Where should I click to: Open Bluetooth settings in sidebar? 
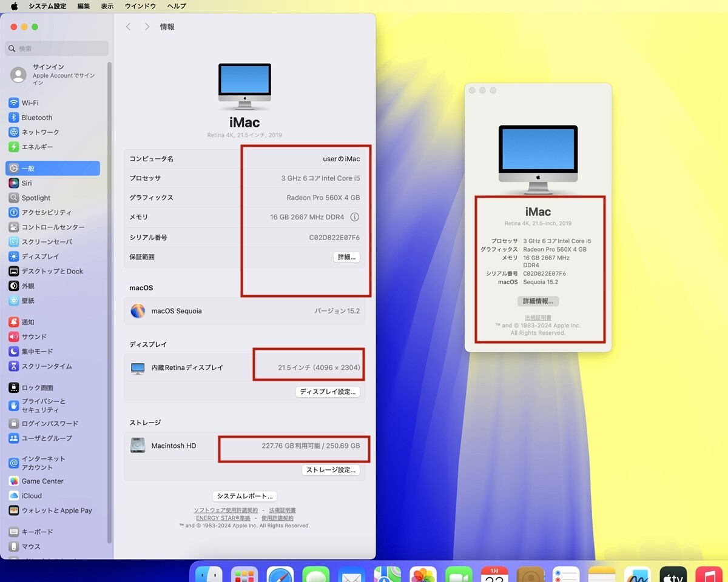point(53,118)
